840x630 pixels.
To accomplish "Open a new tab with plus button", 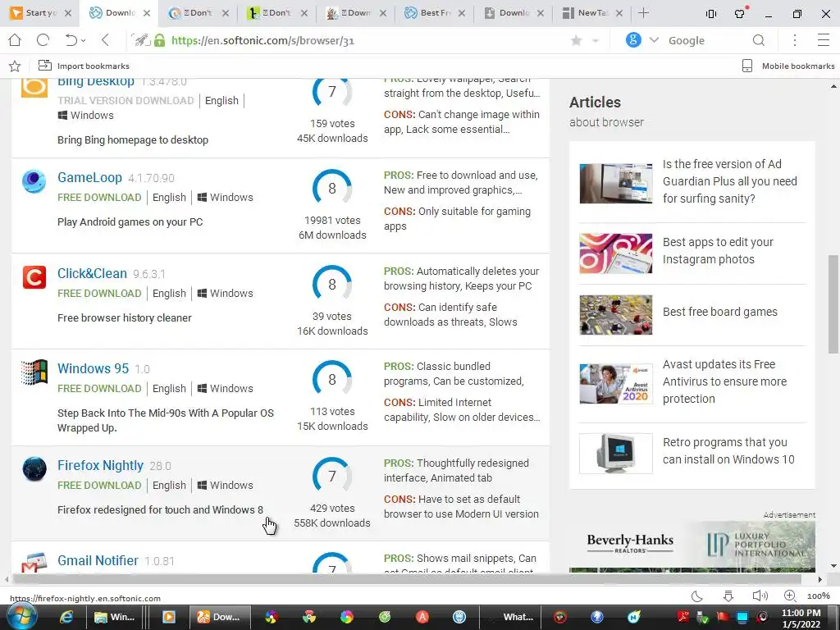I will [x=644, y=13].
